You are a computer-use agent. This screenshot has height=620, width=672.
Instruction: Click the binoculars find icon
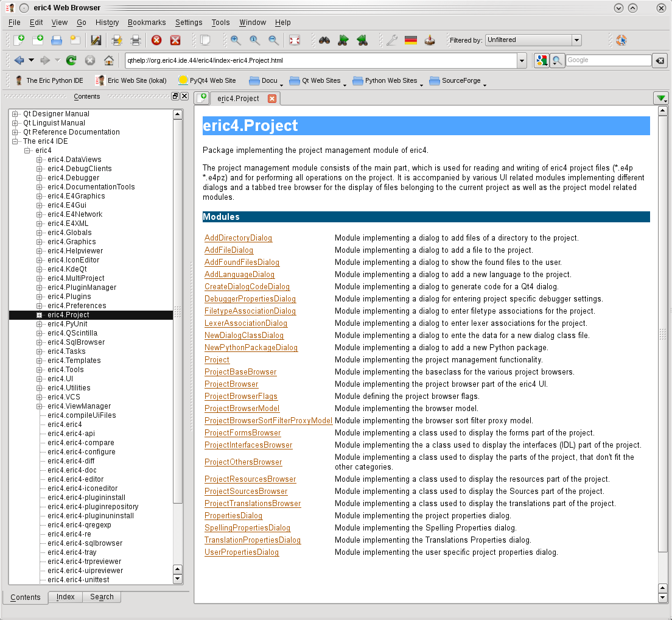pyautogui.click(x=324, y=40)
